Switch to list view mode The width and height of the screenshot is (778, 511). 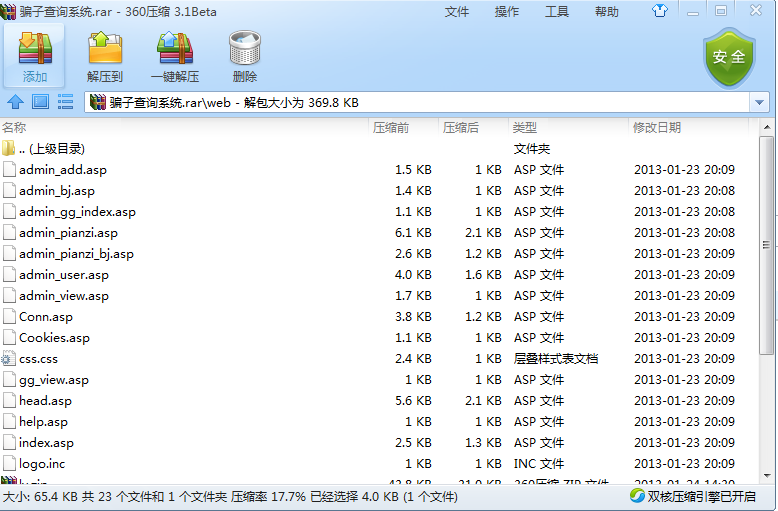(65, 102)
